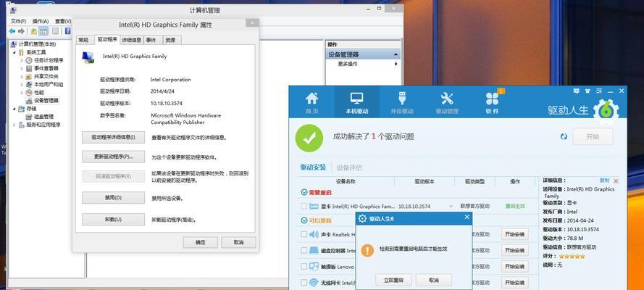
Task: Click the forward arrow in 计算机管理 toolbar
Action: pyautogui.click(x=21, y=31)
